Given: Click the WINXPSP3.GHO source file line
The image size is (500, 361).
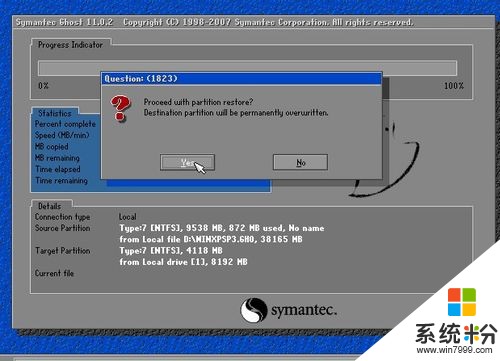Looking at the screenshot, I should [x=211, y=239].
